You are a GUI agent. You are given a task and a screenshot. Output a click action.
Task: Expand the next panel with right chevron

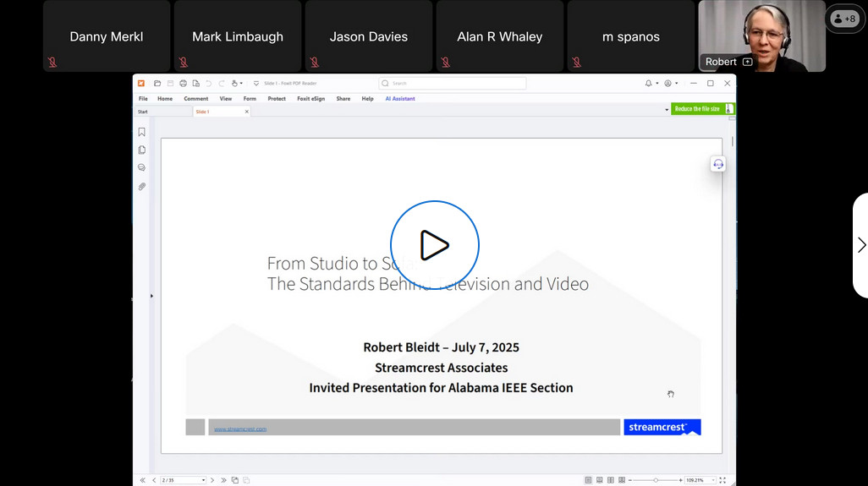pos(861,245)
